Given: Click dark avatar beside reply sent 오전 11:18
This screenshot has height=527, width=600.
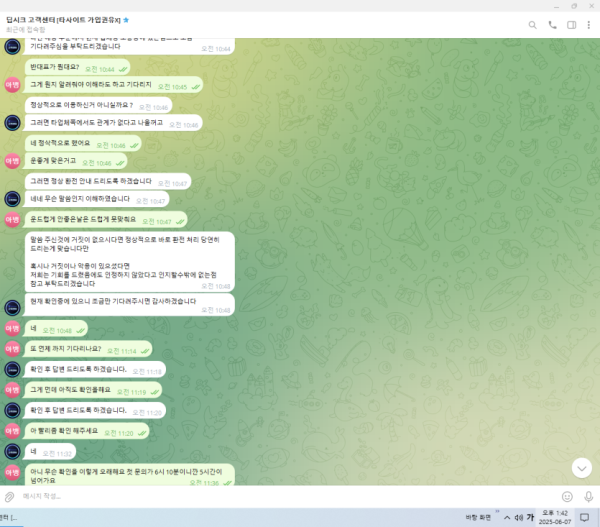Looking at the screenshot, I should (12, 369).
